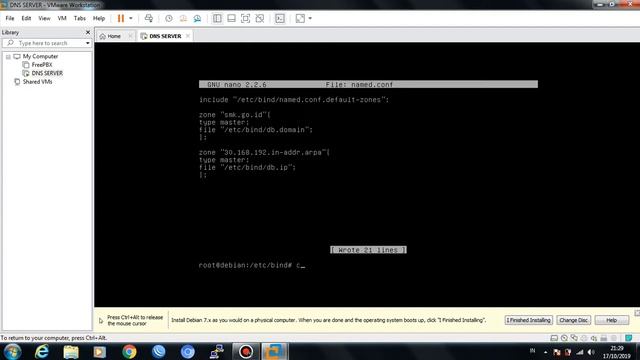The width and height of the screenshot is (640, 360).
Task: Toggle the library sidebar view icon
Action: coord(217,18)
